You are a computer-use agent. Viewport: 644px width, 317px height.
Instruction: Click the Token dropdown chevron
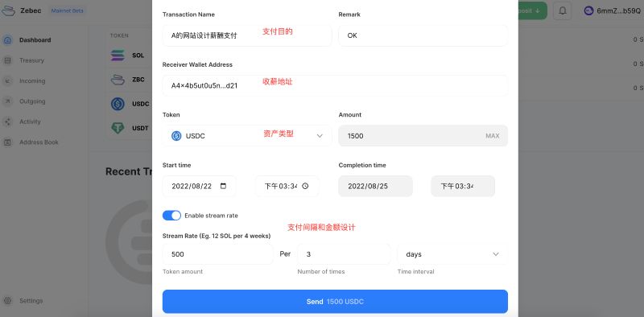pyautogui.click(x=320, y=136)
